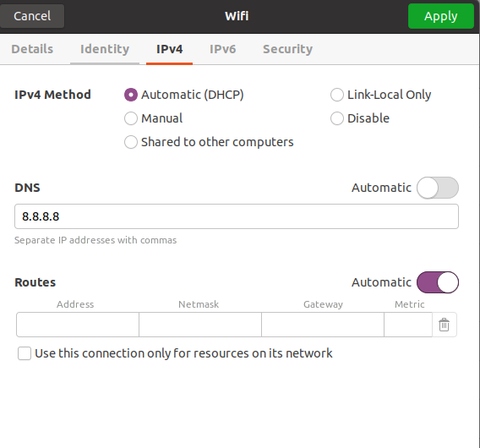The height and width of the screenshot is (448, 480).
Task: Focus the DNS address field with 8.8.8.8
Action: click(237, 216)
